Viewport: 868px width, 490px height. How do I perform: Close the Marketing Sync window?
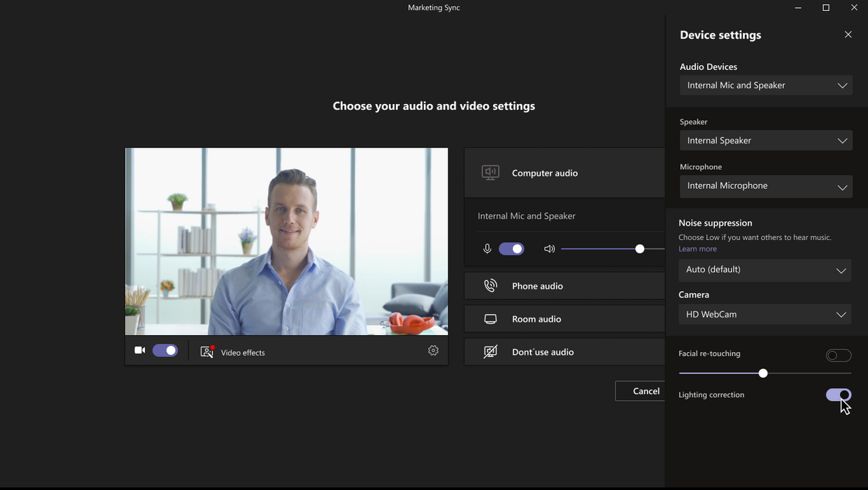[x=854, y=7]
